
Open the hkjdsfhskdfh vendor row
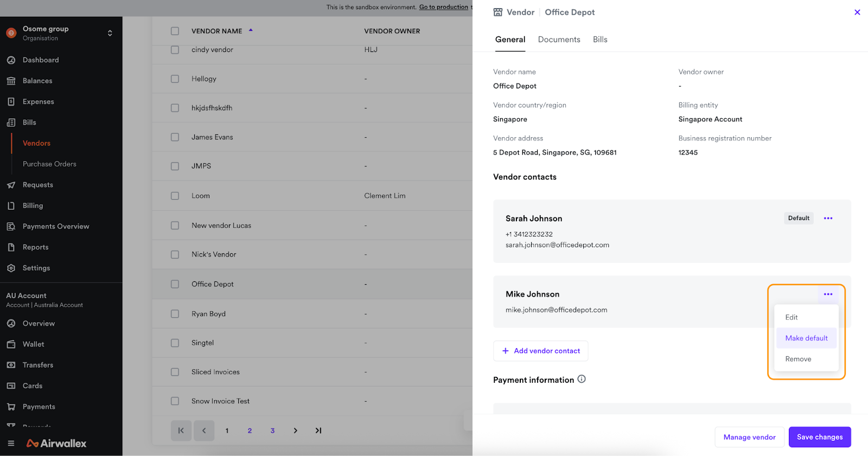click(312, 108)
